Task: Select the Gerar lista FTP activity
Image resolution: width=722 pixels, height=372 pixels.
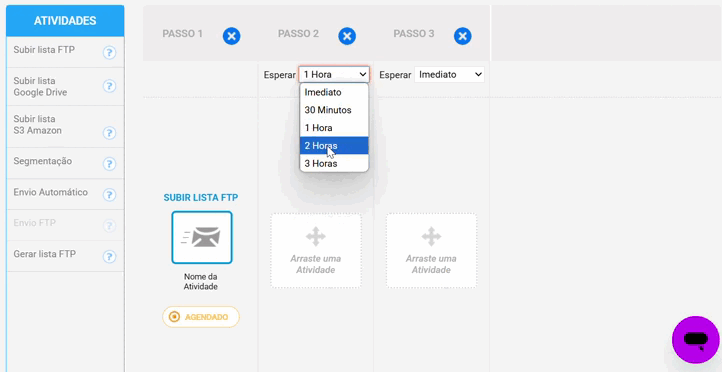Action: 65,256
